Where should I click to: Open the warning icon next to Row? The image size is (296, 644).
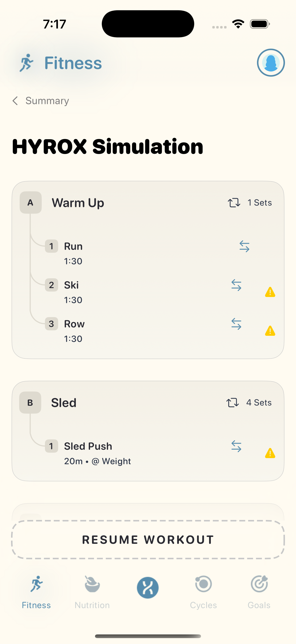pyautogui.click(x=270, y=331)
